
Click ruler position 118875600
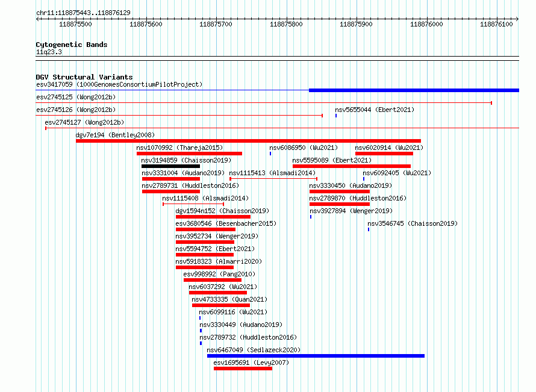pyautogui.click(x=146, y=24)
